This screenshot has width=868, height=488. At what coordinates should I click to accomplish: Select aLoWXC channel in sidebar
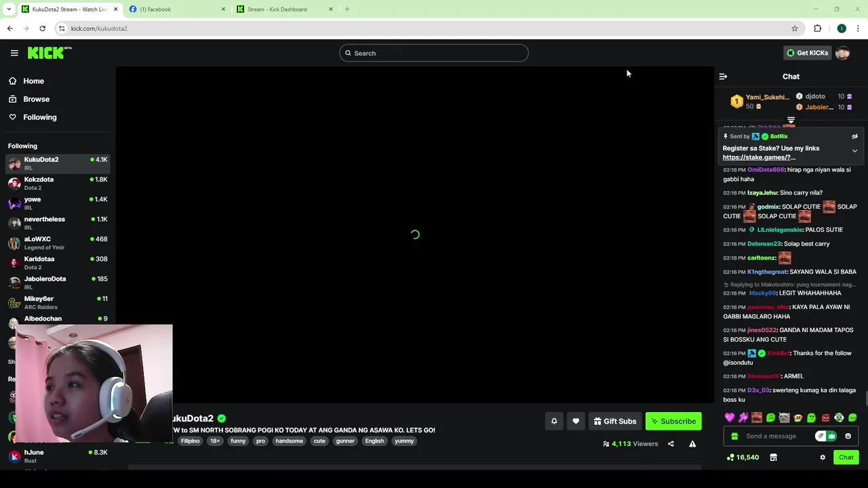click(x=58, y=243)
